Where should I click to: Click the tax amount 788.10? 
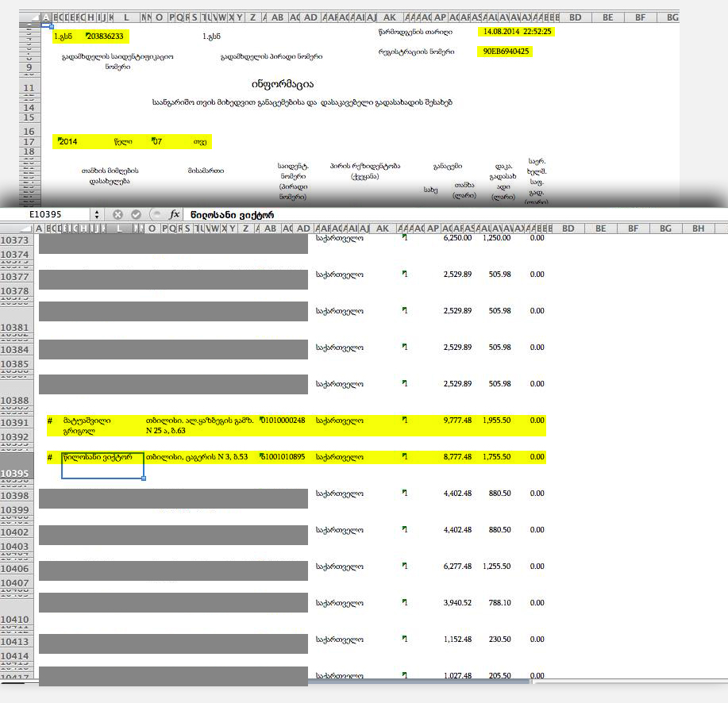(499, 603)
